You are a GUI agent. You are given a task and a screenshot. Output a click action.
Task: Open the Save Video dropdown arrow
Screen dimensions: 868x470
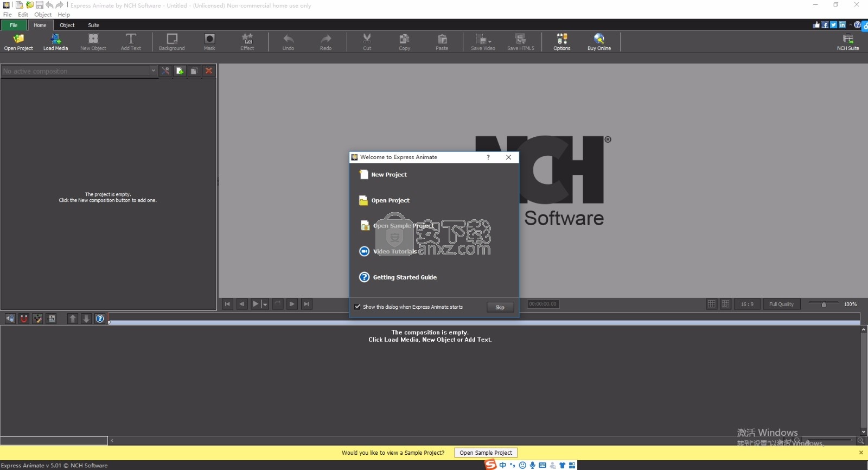click(490, 41)
